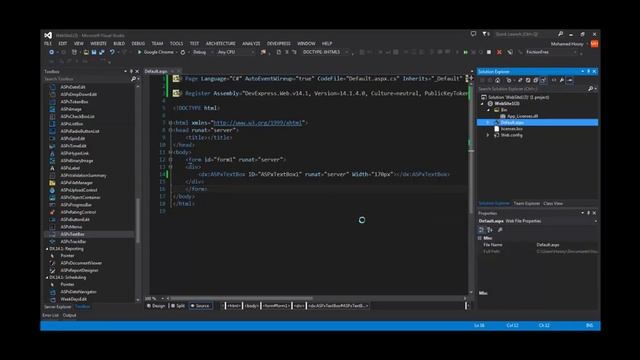Click the red X cancel toolbar icon
640x360 pixels.
click(499, 52)
